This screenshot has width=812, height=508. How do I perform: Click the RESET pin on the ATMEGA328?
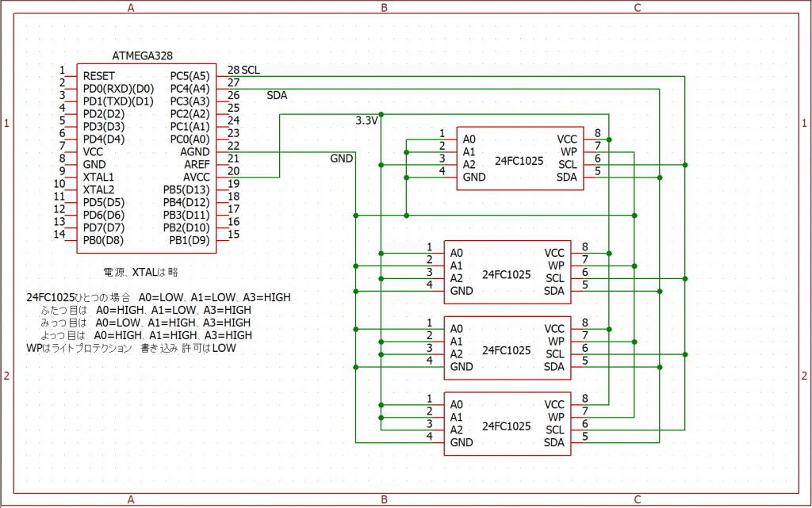click(99, 75)
